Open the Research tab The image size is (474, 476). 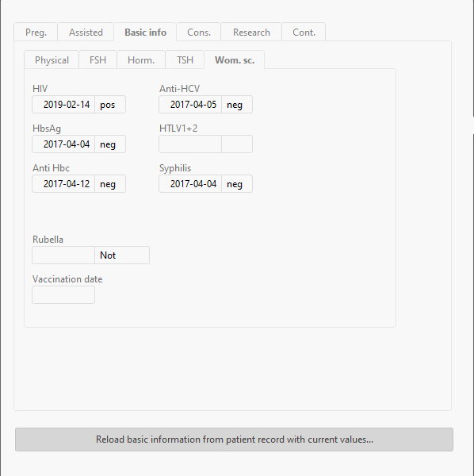pos(251,32)
